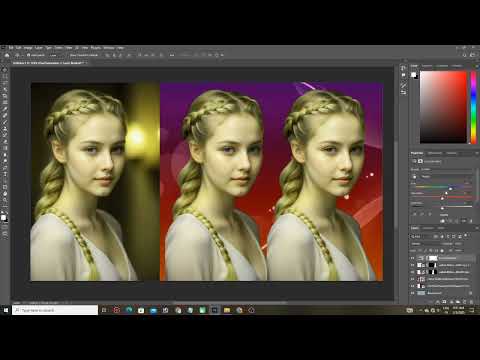The image size is (480, 360).
Task: Select the Zoom tool
Action: [5, 200]
